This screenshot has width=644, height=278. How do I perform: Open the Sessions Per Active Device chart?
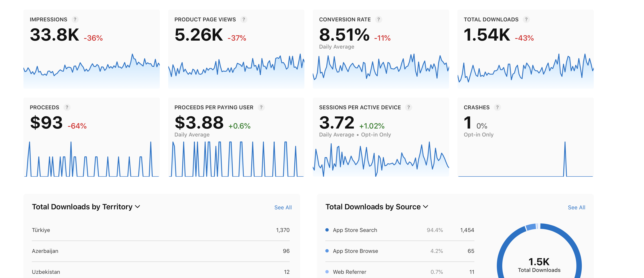point(381,159)
